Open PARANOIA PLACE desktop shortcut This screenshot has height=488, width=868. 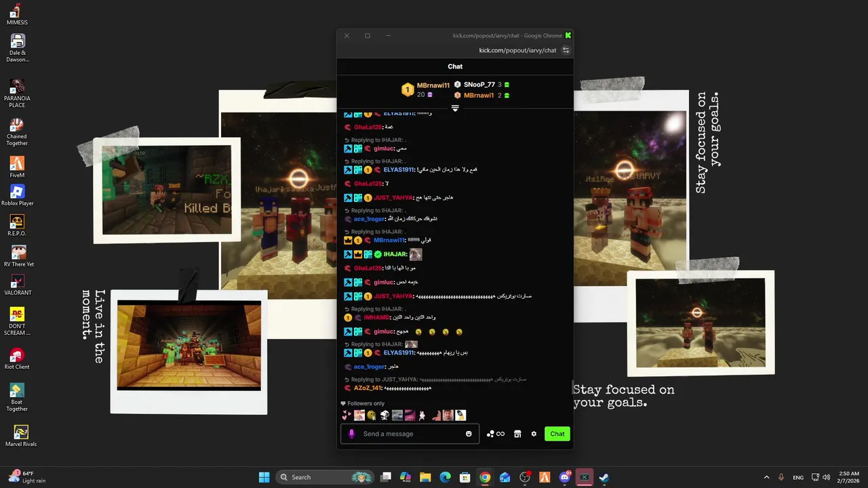click(x=17, y=94)
